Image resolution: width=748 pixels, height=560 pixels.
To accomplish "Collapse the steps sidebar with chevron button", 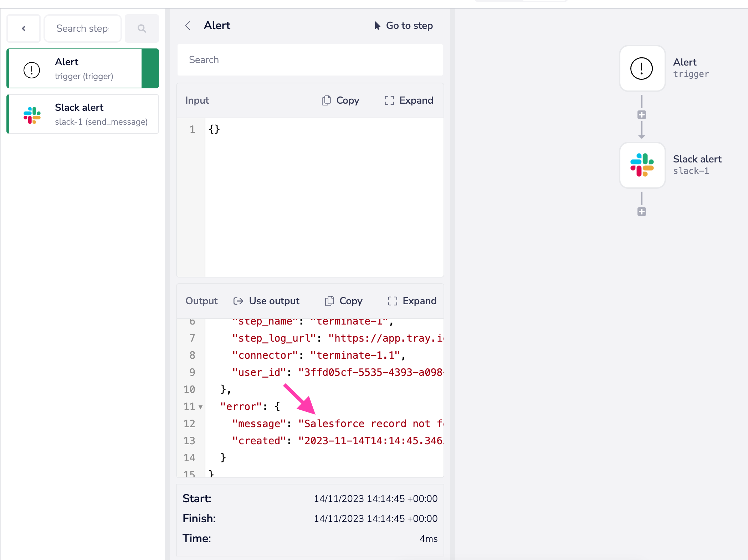I will pos(24,28).
